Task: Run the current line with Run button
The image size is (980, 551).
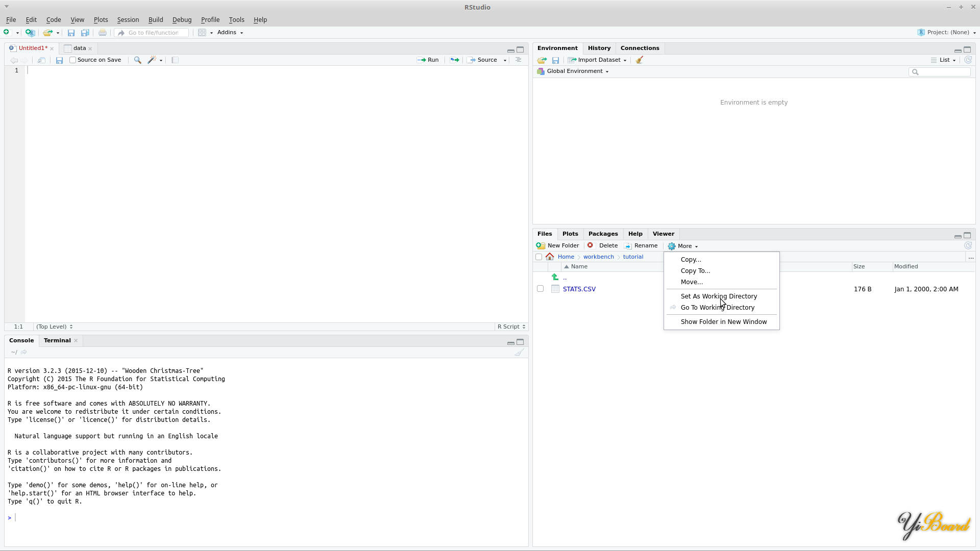Action: [x=428, y=60]
